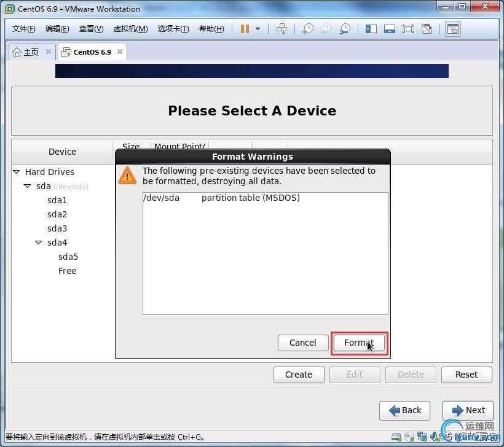Image resolution: width=504 pixels, height=447 pixels.
Task: Send Ctrl+Alt+Del to the virtual machine
Action: click(282, 29)
